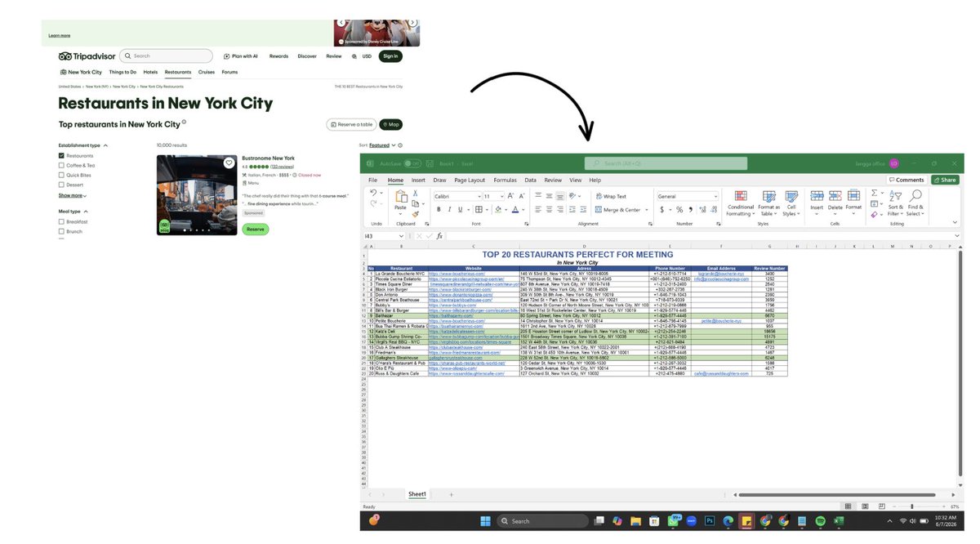Open the Photoshop icon in taskbar

pos(710,521)
